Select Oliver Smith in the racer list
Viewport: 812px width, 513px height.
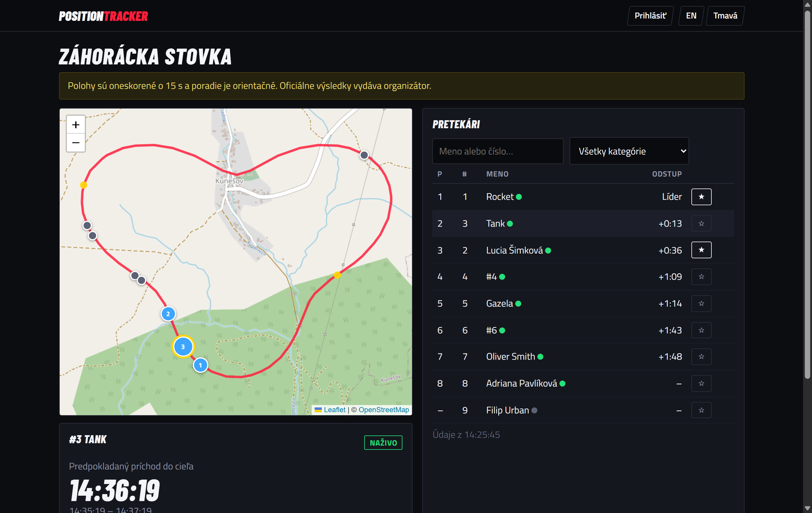coord(510,357)
